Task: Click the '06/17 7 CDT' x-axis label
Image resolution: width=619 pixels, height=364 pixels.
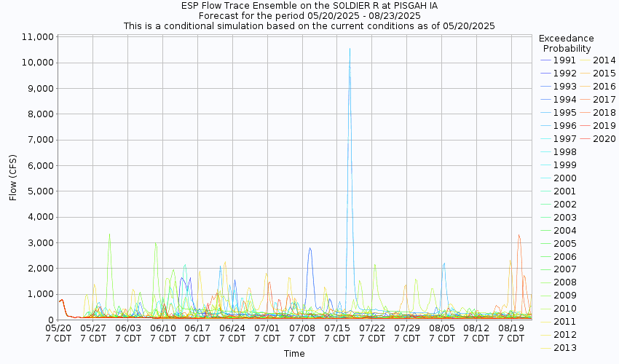Action: (197, 333)
